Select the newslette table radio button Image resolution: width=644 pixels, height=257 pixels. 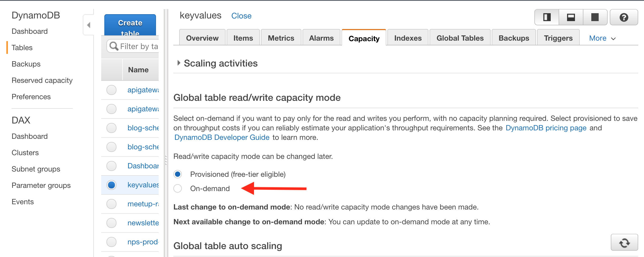[x=111, y=223]
